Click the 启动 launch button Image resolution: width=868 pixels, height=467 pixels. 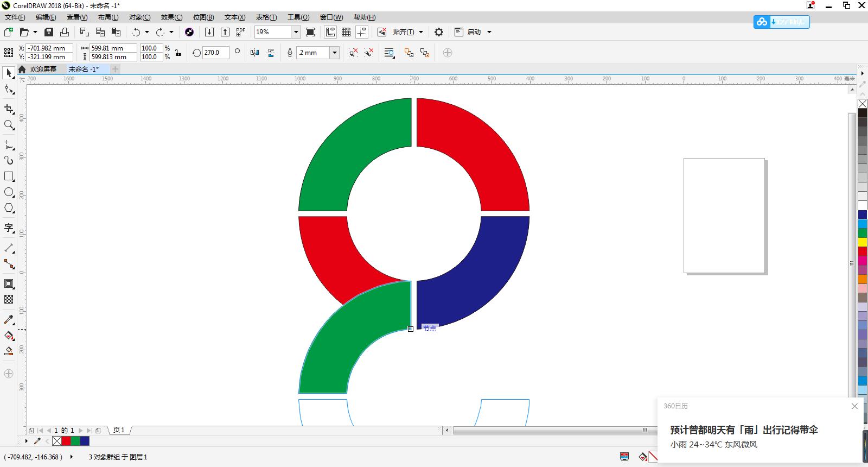[474, 32]
